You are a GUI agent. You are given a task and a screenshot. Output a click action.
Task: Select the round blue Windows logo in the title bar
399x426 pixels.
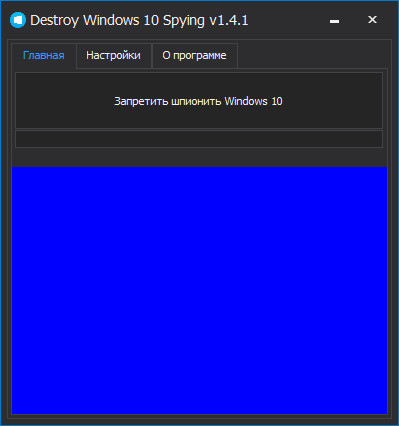18,20
